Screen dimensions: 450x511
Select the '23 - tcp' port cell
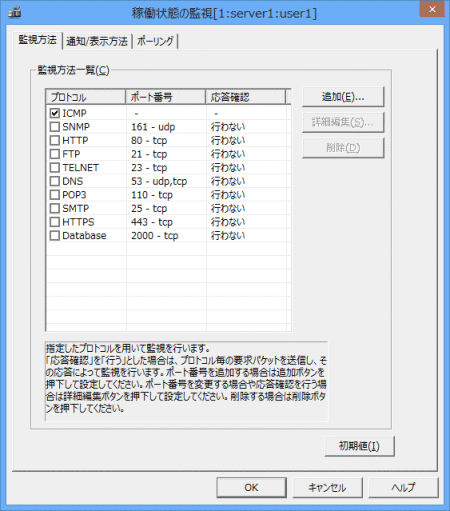[149, 167]
